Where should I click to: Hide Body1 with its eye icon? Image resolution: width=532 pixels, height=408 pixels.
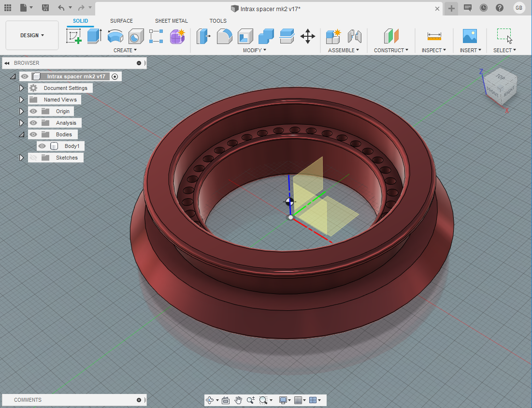coord(42,146)
